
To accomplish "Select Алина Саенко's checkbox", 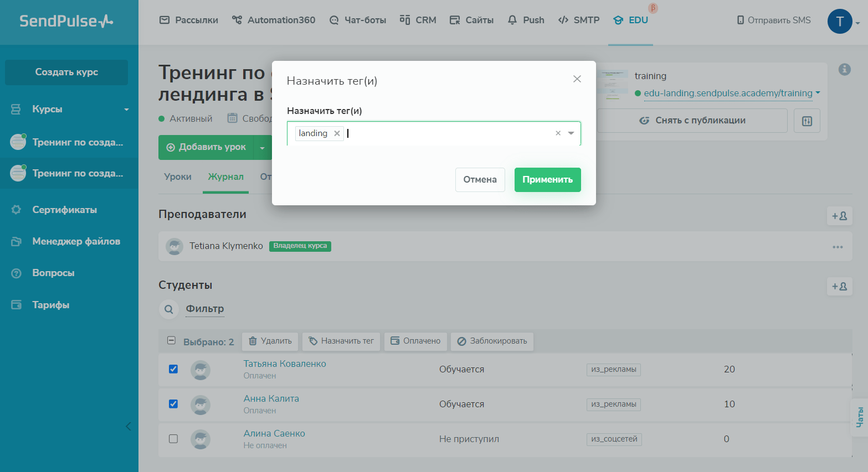I will click(173, 439).
